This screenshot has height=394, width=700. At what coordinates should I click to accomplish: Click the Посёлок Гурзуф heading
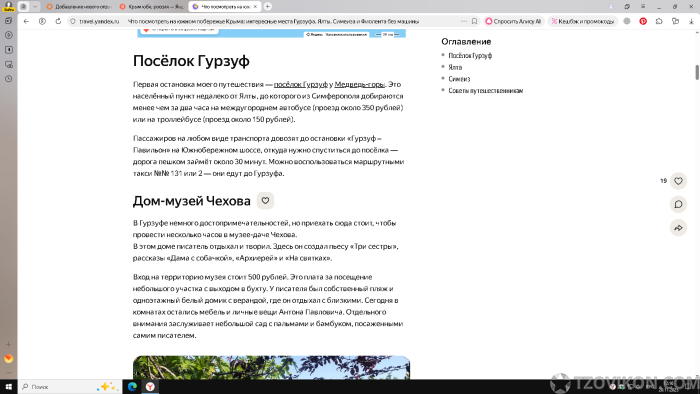191,61
